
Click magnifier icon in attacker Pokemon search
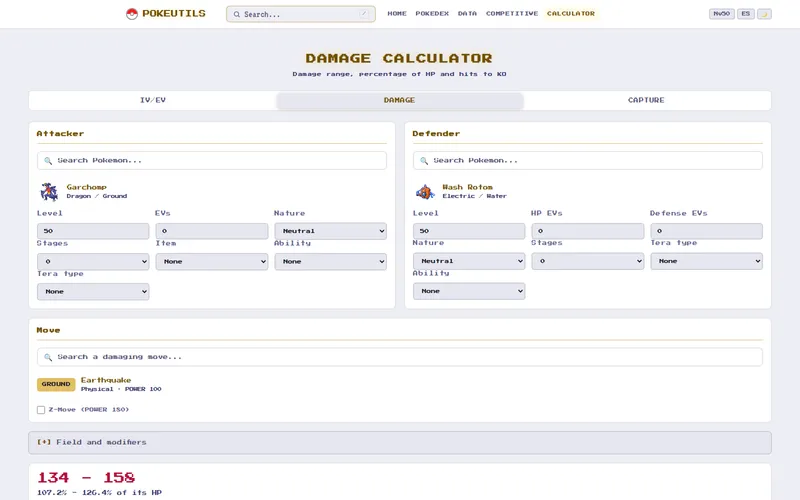tap(48, 161)
